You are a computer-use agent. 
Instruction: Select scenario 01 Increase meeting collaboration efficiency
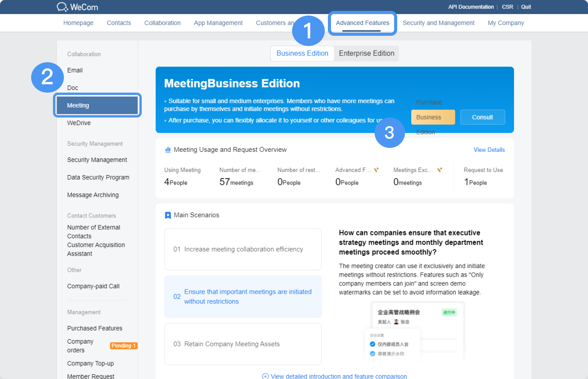(x=243, y=249)
